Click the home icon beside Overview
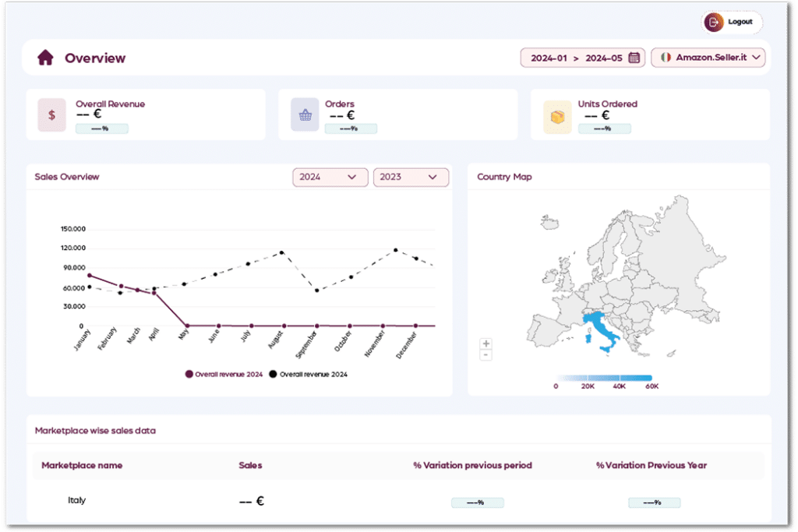 45,58
